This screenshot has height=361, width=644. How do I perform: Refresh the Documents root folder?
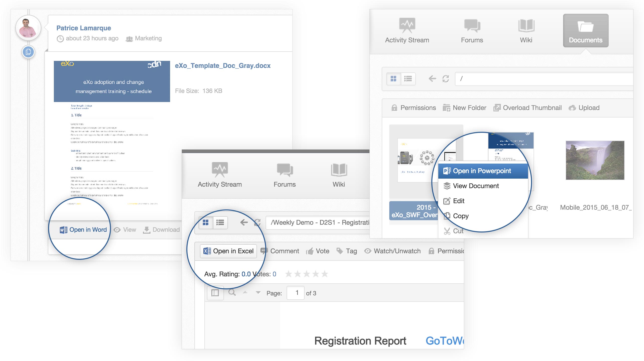(x=446, y=79)
